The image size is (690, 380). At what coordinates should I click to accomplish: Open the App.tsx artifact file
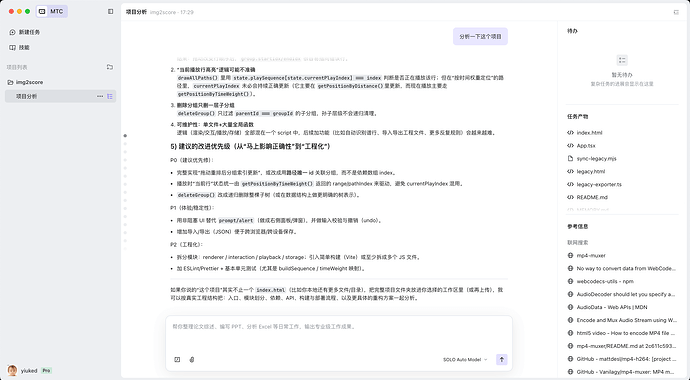point(586,146)
